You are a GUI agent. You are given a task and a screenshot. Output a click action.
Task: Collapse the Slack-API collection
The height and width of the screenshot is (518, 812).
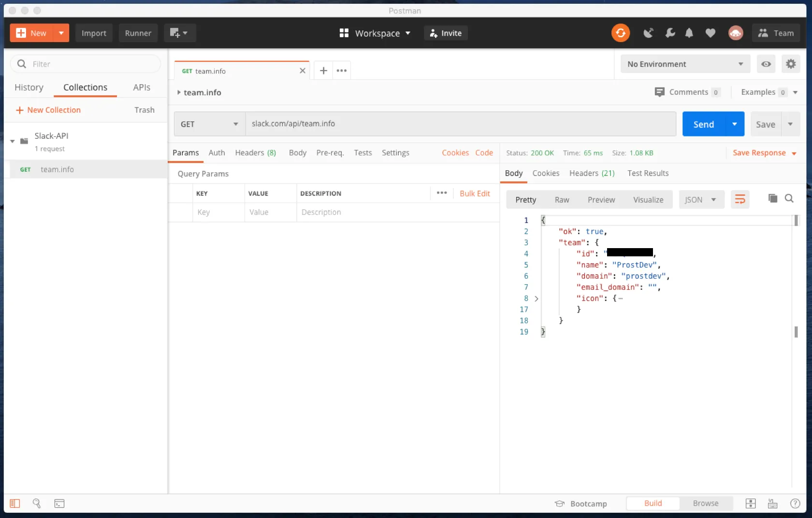point(13,141)
